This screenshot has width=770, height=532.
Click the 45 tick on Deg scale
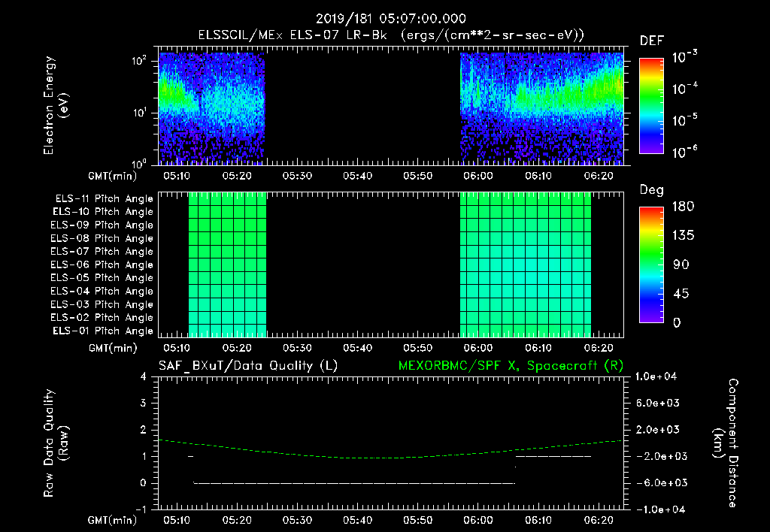[681, 294]
